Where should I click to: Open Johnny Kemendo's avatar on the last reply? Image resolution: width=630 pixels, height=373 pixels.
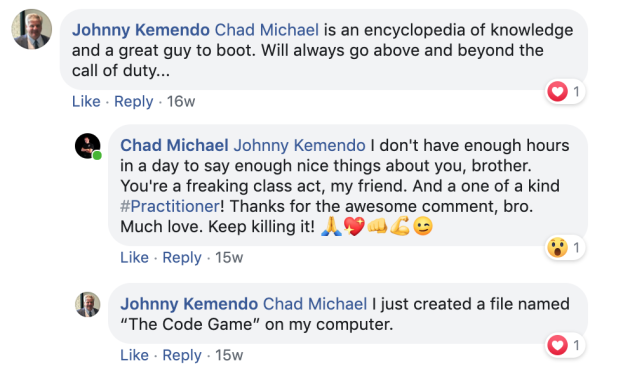coord(88,304)
